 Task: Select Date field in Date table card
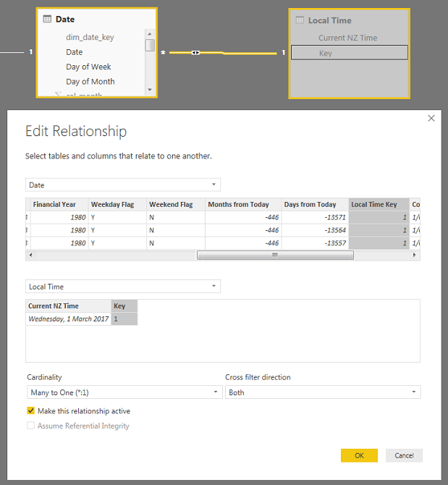[75, 52]
